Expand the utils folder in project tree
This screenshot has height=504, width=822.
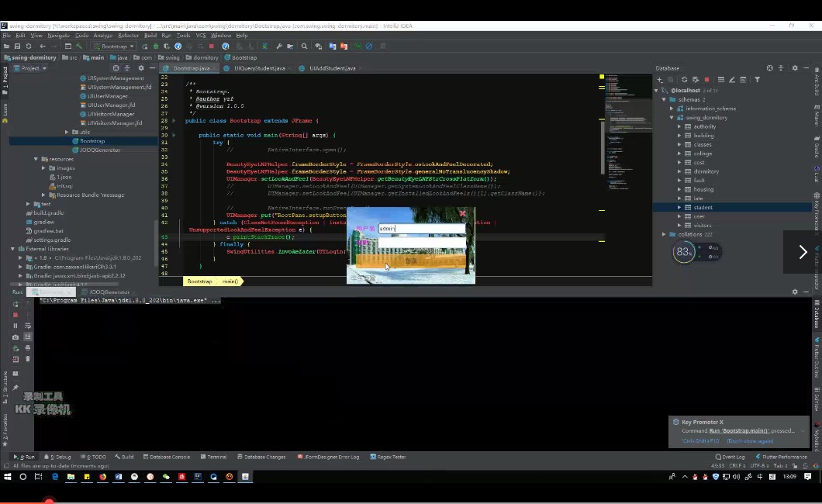(x=67, y=132)
